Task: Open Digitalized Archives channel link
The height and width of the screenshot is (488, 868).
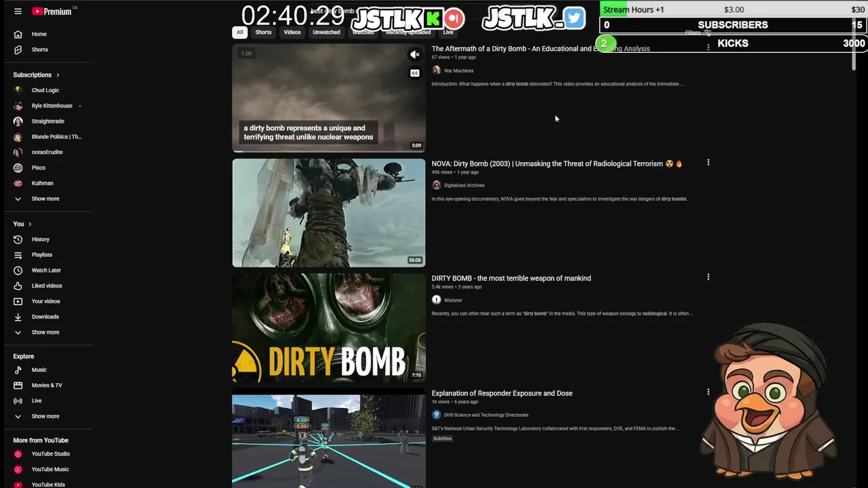Action: 464,185
